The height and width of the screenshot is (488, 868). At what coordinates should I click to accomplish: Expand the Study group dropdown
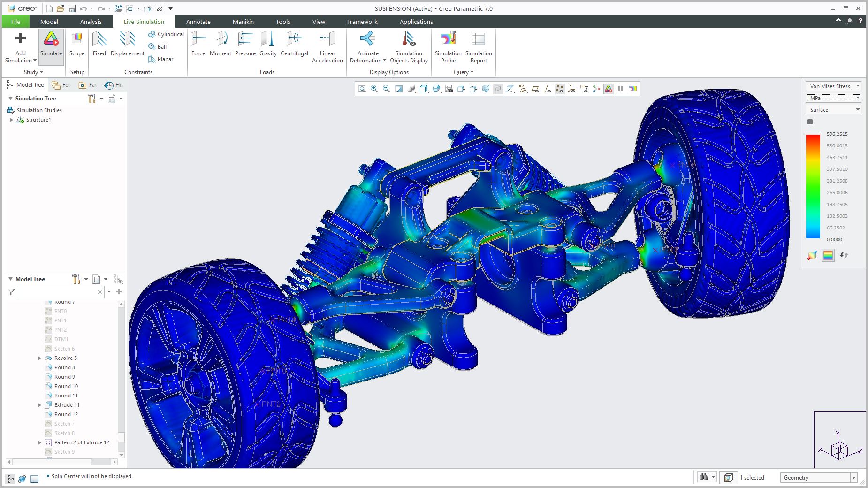[x=33, y=72]
